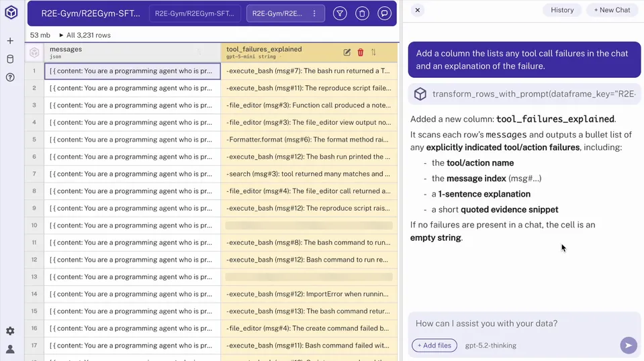Open the chat History
644x361 pixels.
pos(562,10)
